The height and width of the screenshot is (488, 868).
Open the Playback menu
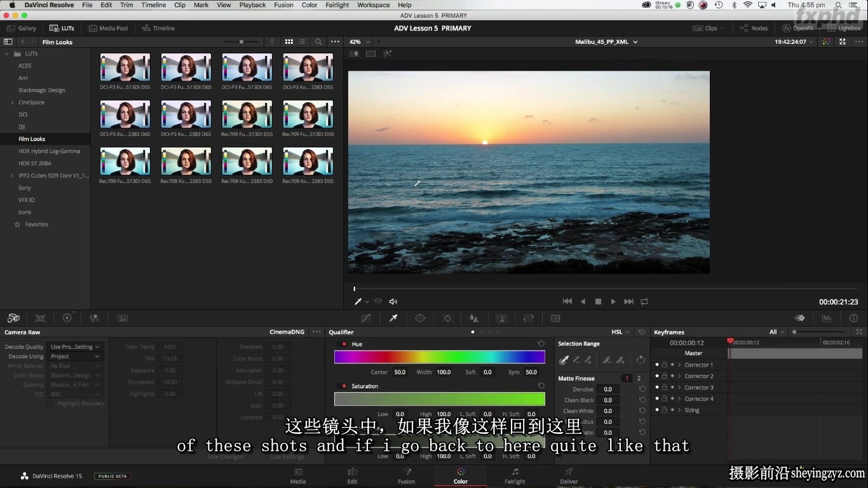click(252, 5)
